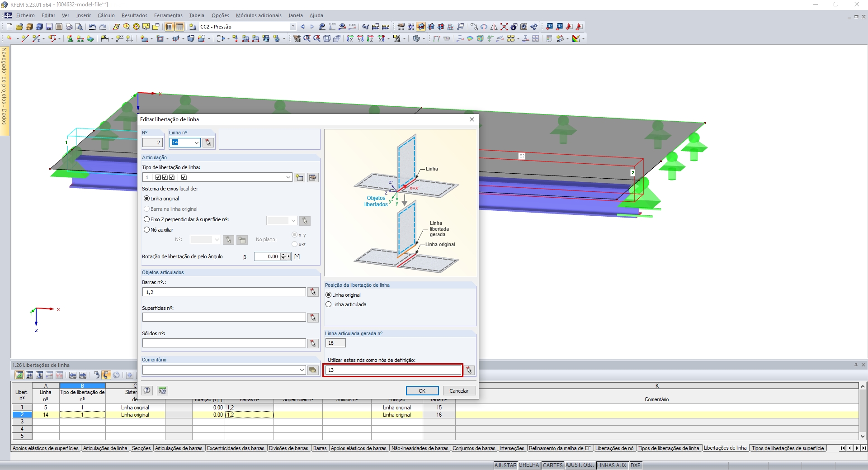Image resolution: width=868 pixels, height=470 pixels.
Task: Open the Comentário dropdown list
Action: [302, 370]
